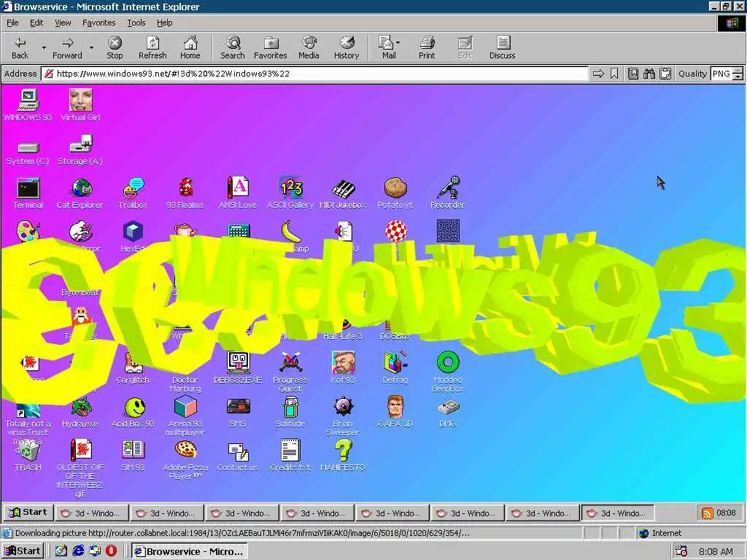
Task: Open Credits.txt file icon
Action: [290, 456]
